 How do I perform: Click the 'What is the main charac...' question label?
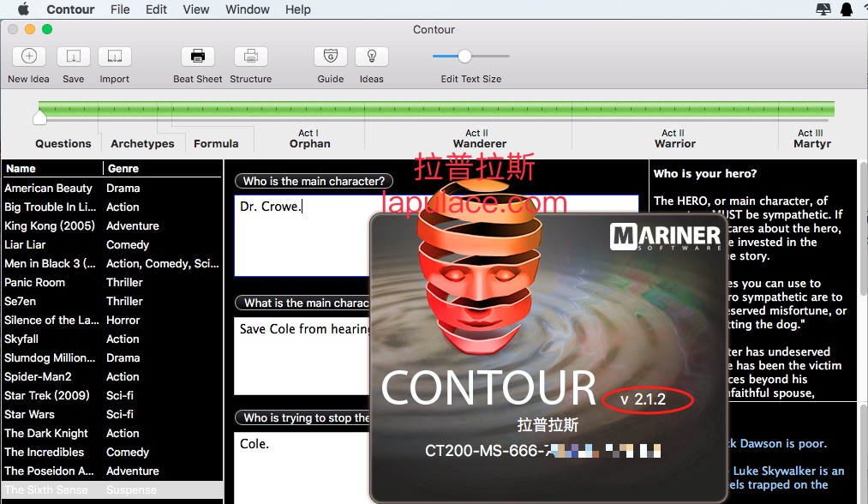(302, 303)
